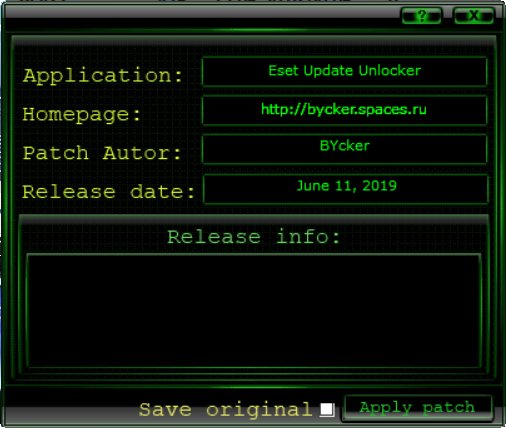
Task: Click the Apply patch button
Action: (417, 408)
